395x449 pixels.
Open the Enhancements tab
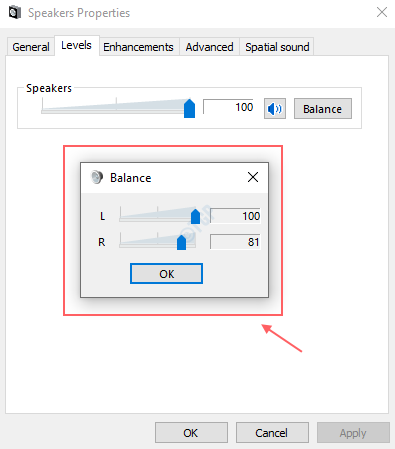(138, 47)
